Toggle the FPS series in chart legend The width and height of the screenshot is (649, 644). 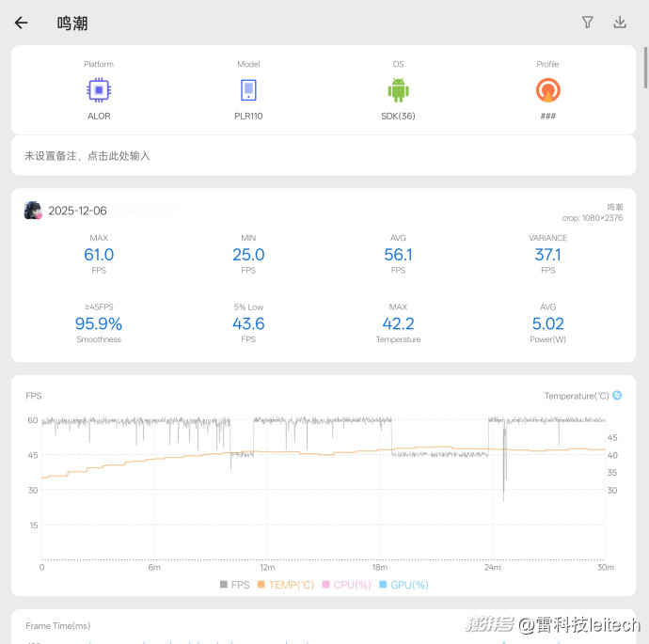(235, 585)
